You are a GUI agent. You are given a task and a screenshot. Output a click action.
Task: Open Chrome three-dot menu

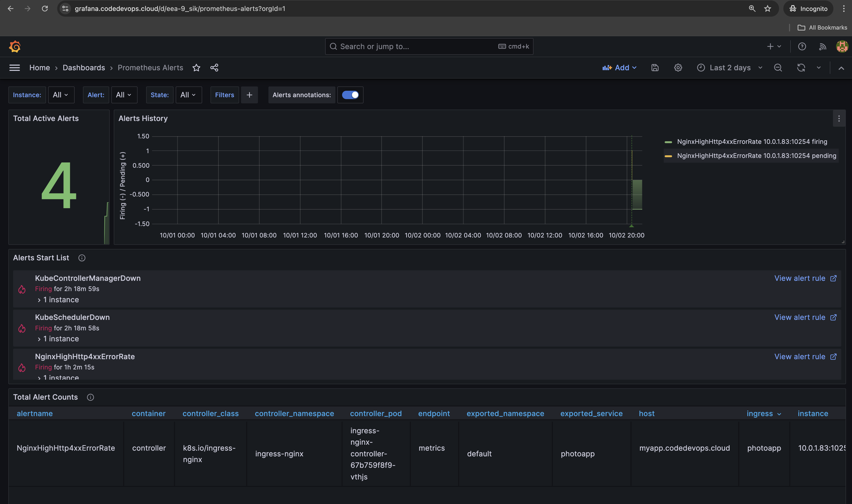pyautogui.click(x=843, y=9)
